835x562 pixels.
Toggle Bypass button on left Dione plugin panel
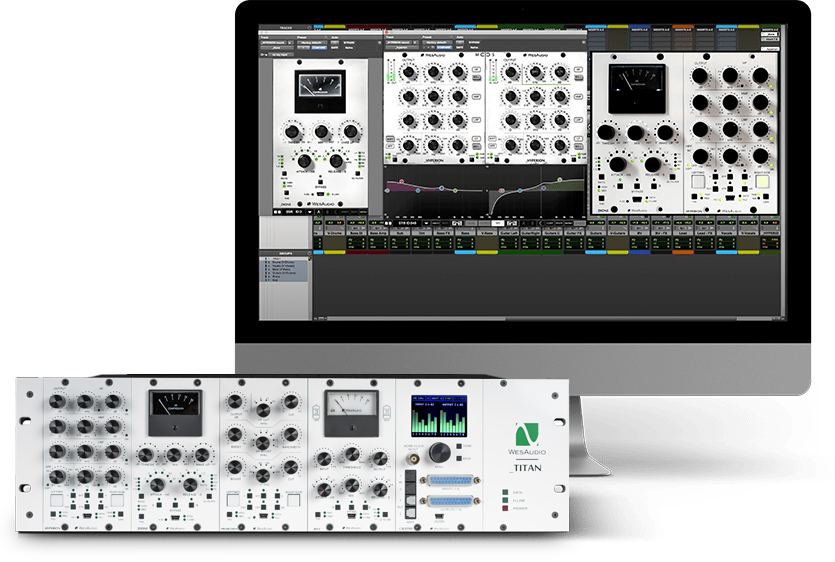[320, 182]
